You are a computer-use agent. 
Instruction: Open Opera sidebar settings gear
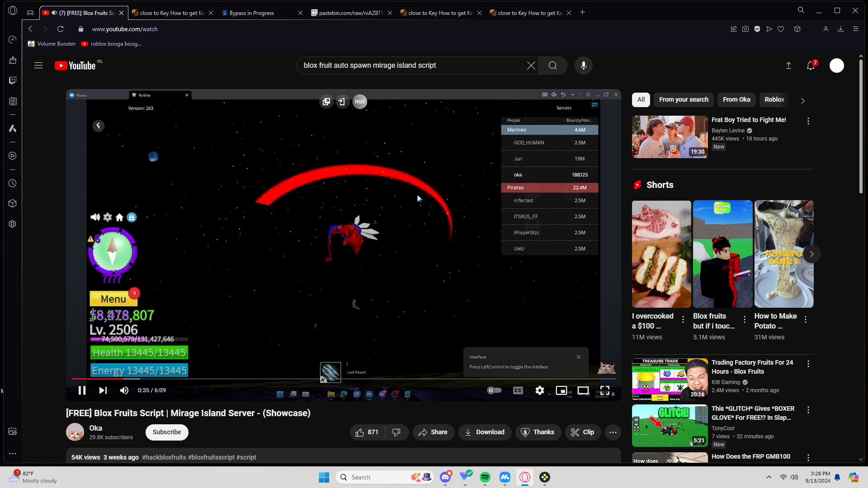13,224
